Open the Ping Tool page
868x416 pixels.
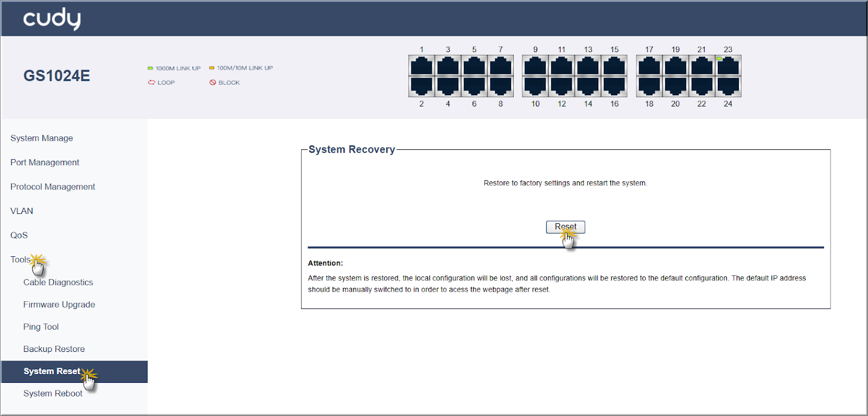click(x=41, y=327)
